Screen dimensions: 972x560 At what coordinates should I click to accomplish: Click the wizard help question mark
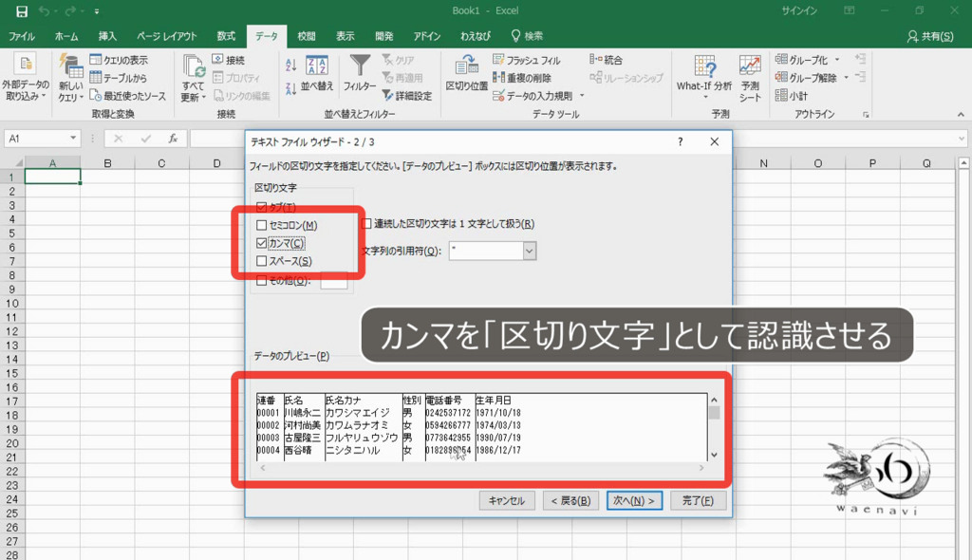(x=681, y=142)
